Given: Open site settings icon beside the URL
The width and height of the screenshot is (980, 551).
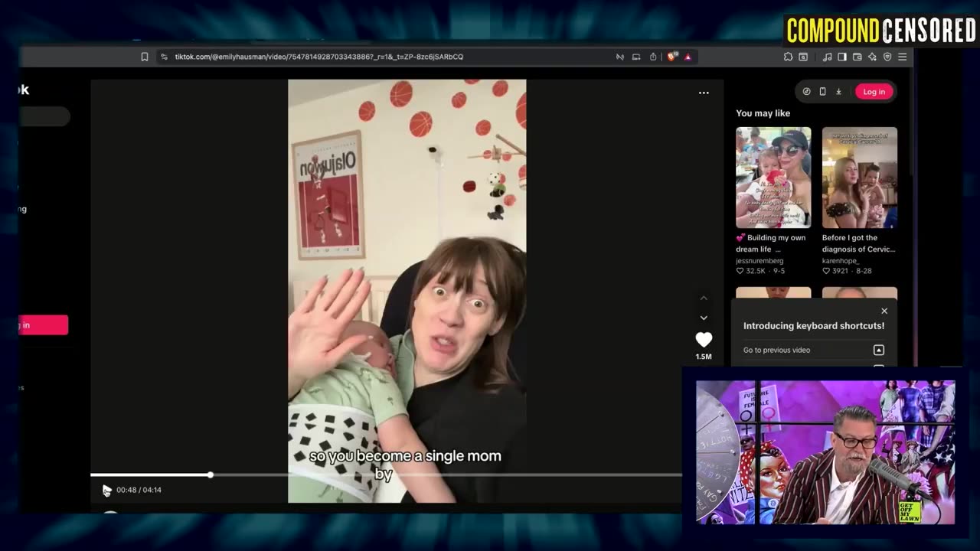Looking at the screenshot, I should 164,57.
